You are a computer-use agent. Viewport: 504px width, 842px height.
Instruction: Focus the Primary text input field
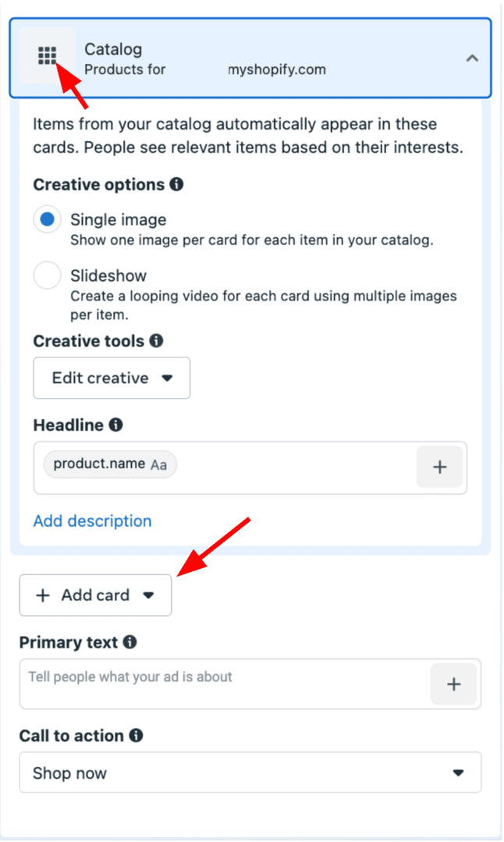(x=225, y=684)
